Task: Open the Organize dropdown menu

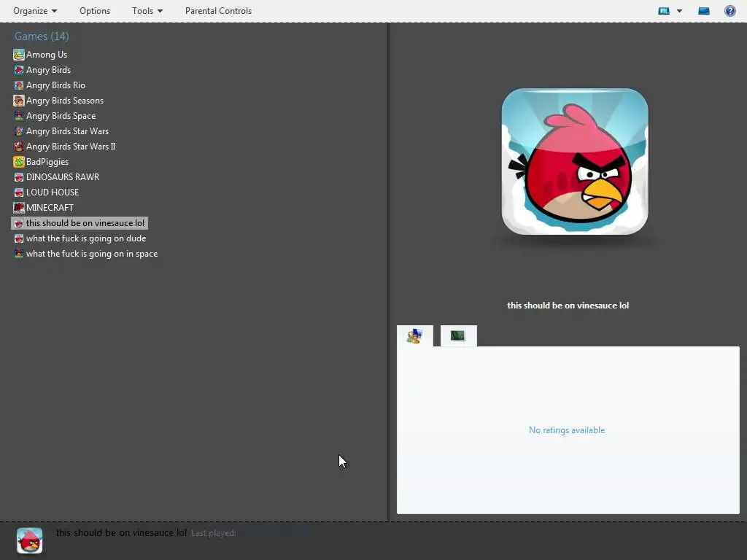Action: [x=35, y=10]
